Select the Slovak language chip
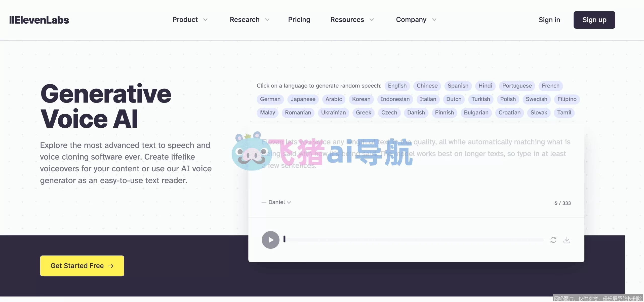The image size is (644, 302). 539,113
